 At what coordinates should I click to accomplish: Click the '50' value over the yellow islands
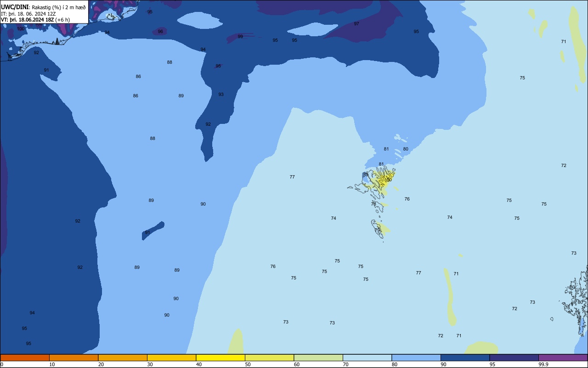(x=389, y=179)
